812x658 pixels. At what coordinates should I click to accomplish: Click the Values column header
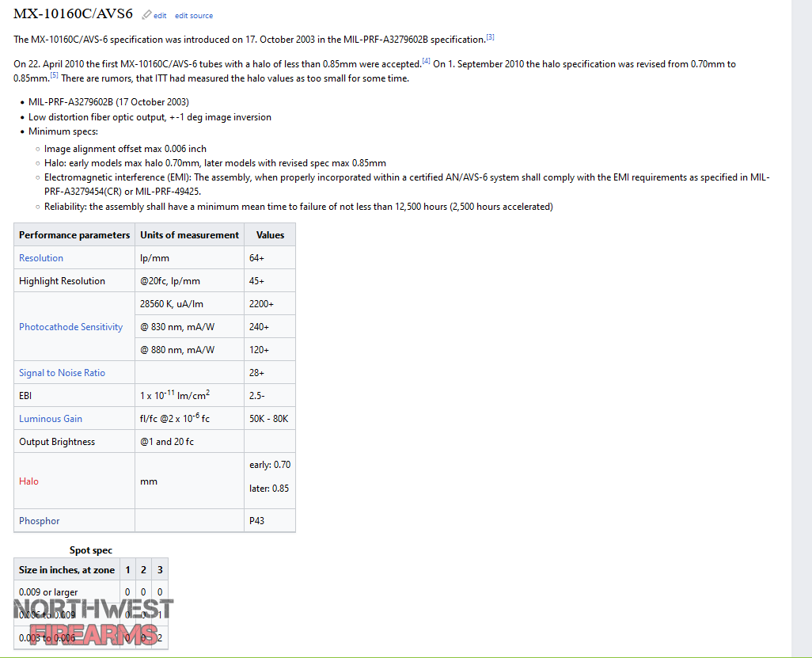[x=270, y=234]
